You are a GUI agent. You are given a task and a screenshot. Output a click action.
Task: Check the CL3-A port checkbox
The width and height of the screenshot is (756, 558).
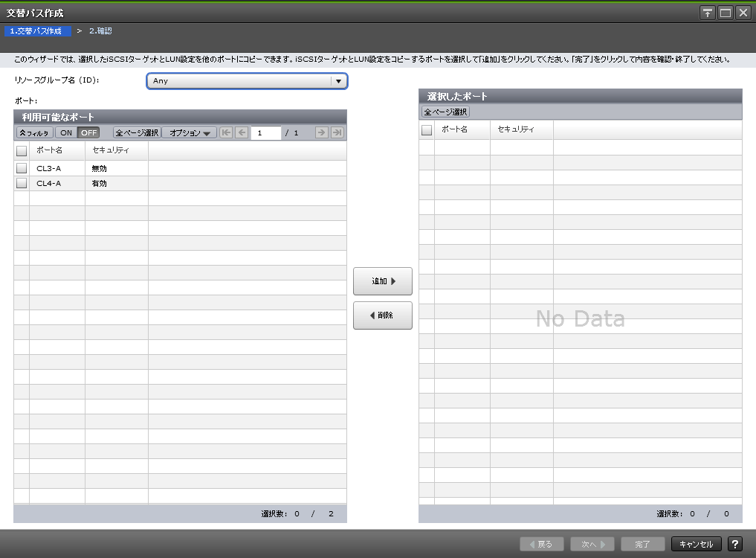pyautogui.click(x=21, y=167)
